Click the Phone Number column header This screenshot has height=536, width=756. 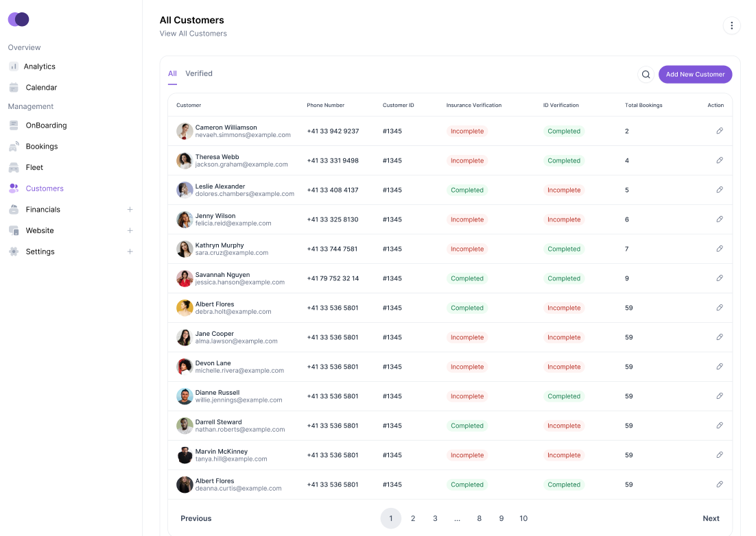(325, 105)
